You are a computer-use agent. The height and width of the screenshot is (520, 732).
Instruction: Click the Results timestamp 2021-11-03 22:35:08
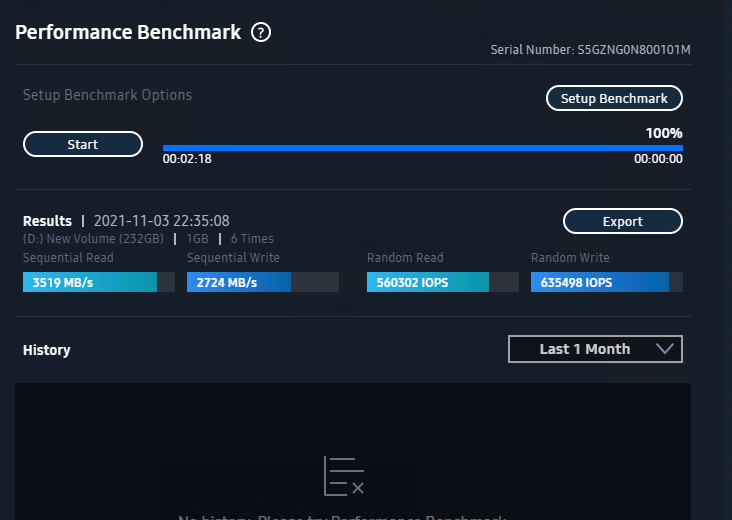[x=162, y=221]
